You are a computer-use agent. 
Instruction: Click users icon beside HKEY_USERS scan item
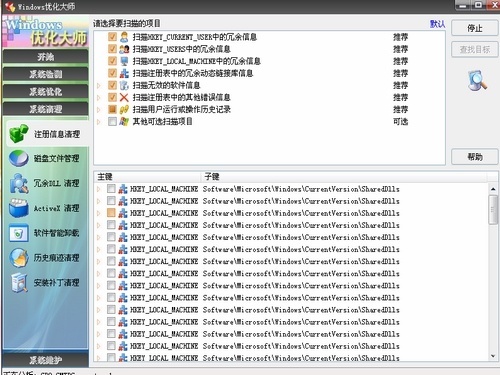[124, 49]
